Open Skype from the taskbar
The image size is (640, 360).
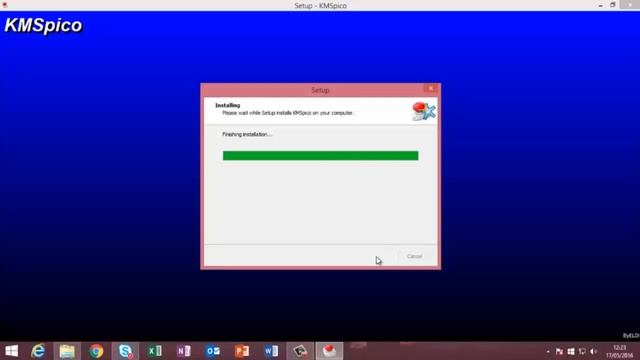pyautogui.click(x=125, y=351)
